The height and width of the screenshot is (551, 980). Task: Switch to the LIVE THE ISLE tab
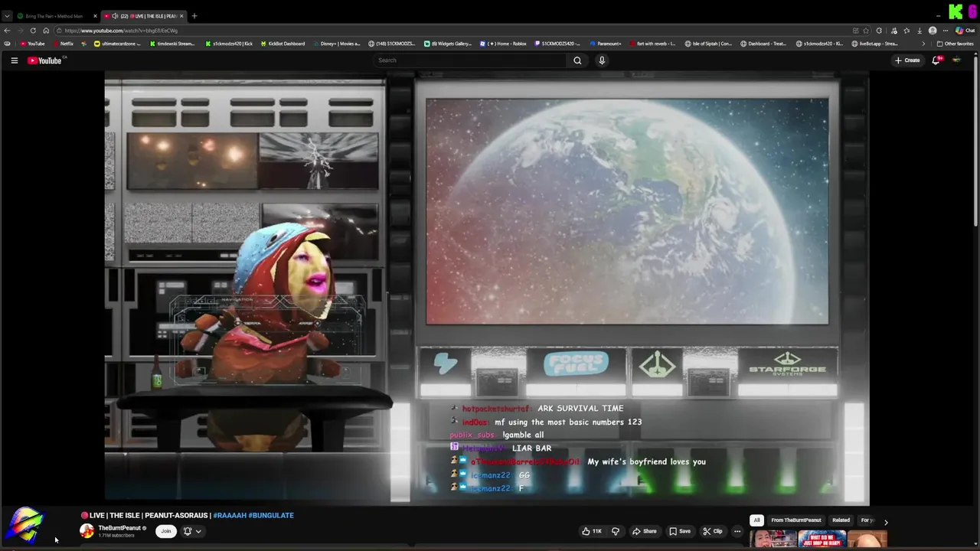click(144, 16)
